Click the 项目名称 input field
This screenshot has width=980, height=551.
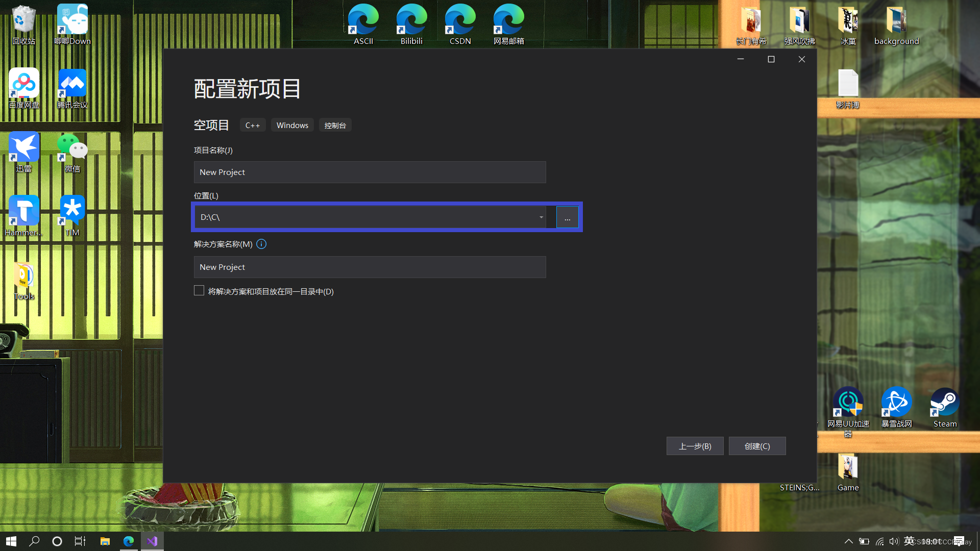tap(370, 171)
